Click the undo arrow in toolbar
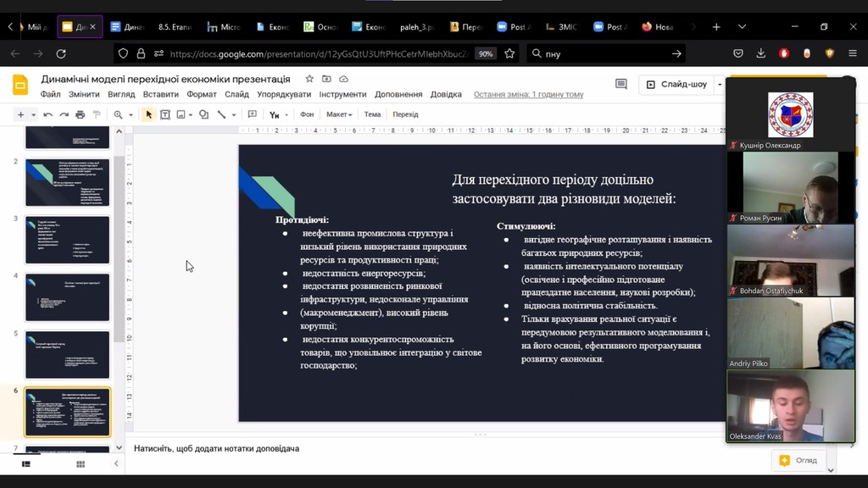This screenshot has width=868, height=488. [x=48, y=114]
